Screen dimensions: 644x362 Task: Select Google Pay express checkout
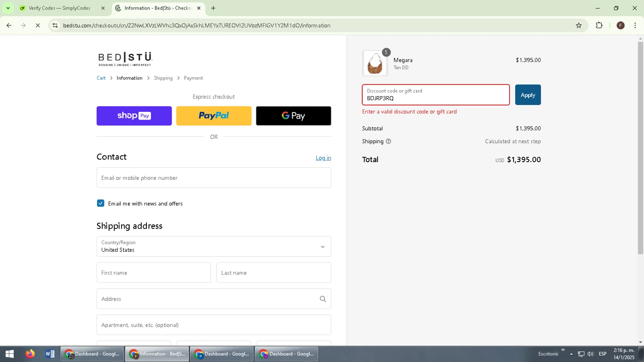(294, 116)
